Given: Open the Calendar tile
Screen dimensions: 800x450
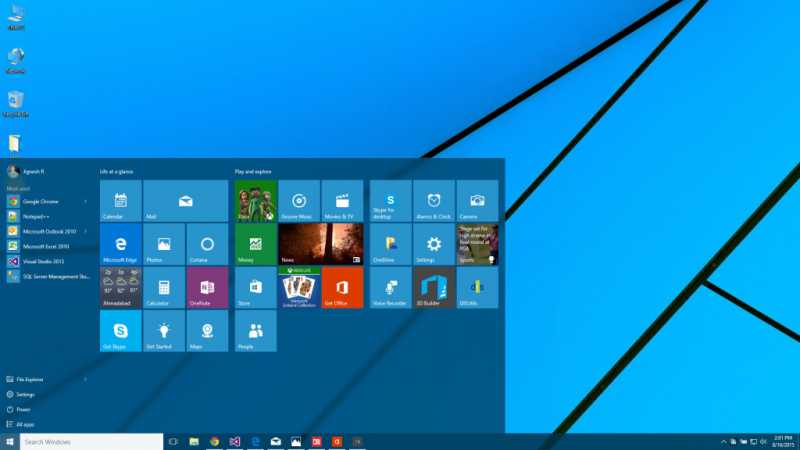Looking at the screenshot, I should tap(120, 201).
